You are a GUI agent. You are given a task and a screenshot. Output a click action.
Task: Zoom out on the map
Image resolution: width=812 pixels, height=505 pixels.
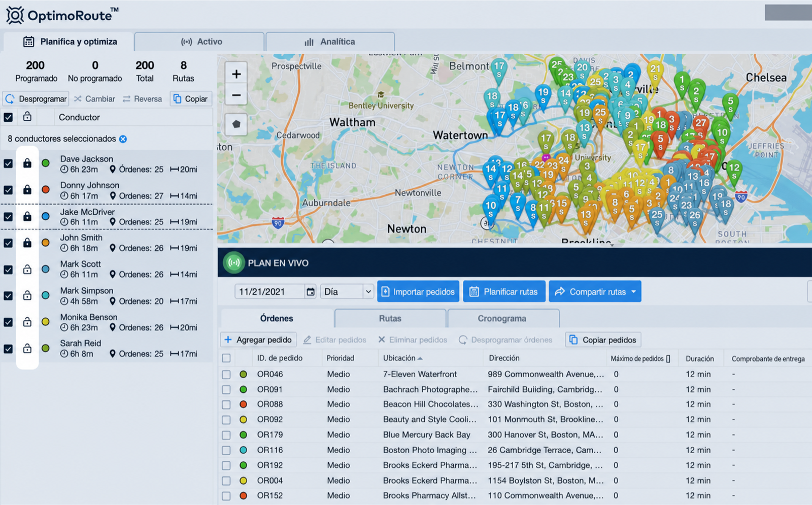[236, 95]
